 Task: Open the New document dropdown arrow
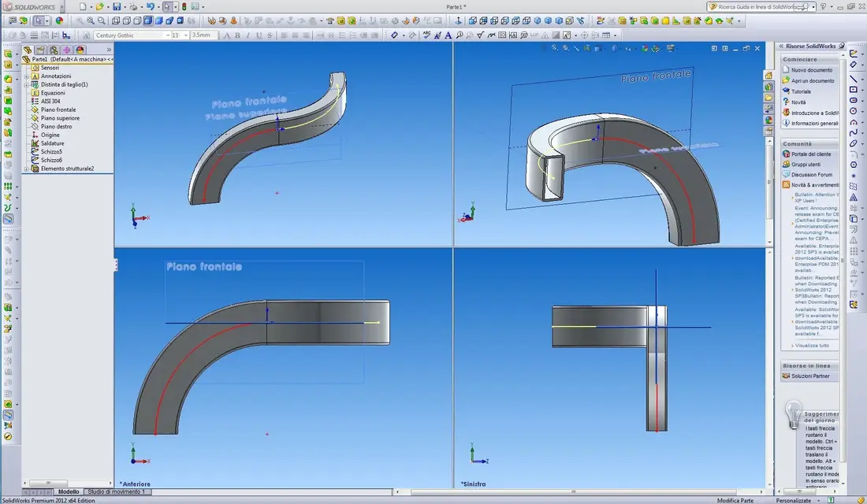(x=91, y=6)
